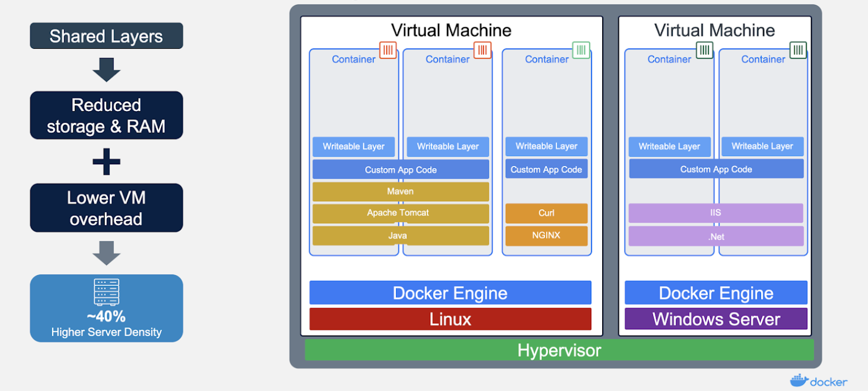Click the Maven layer
868x391 pixels.
point(401,191)
